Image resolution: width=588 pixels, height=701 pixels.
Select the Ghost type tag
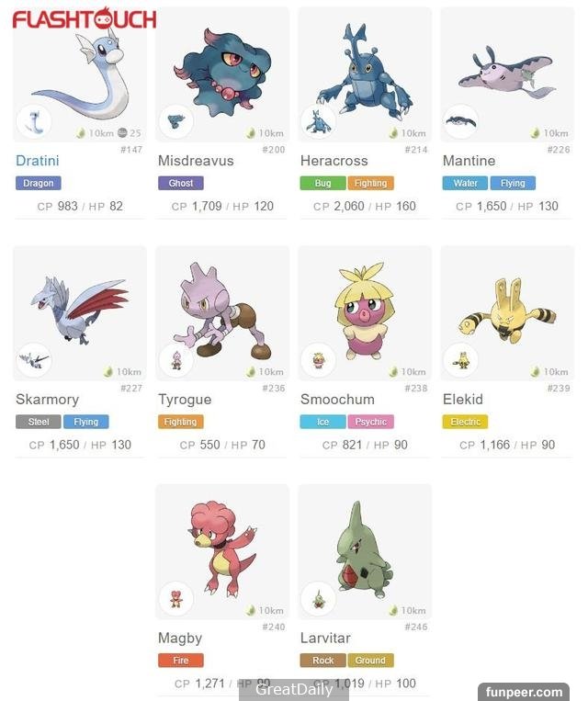[181, 183]
